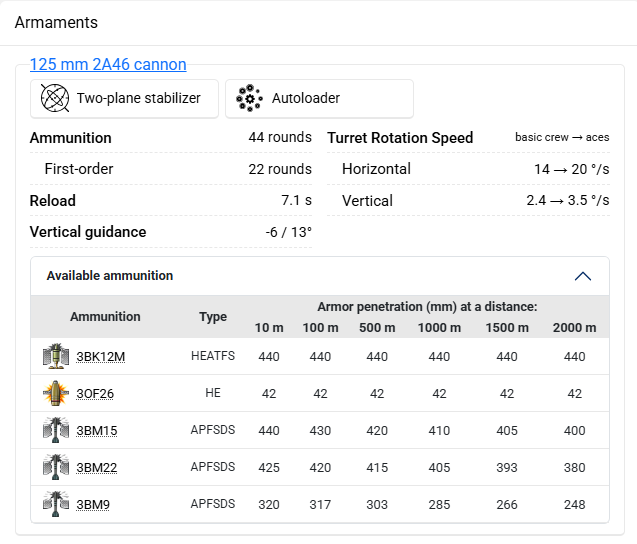Click the 3BK12M shell icon
Image resolution: width=637 pixels, height=544 pixels.
[54, 357]
